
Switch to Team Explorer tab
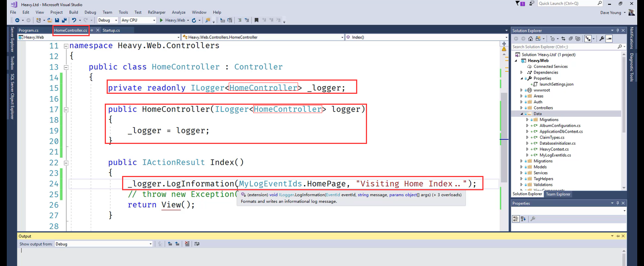click(558, 194)
